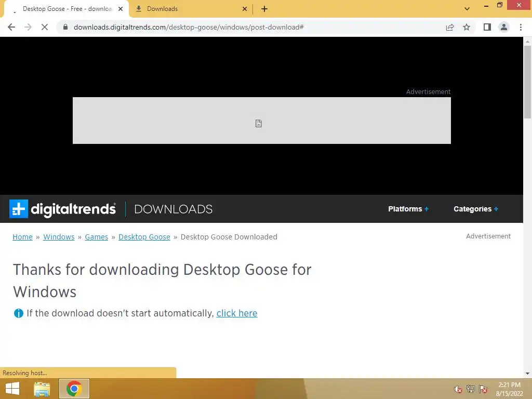Open the Chrome three-dot menu
The width and height of the screenshot is (532, 399).
[x=521, y=27]
